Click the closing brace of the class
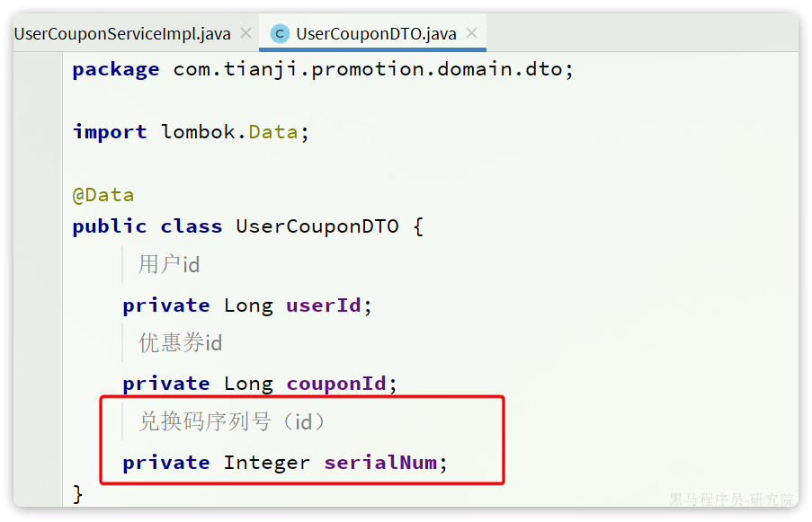This screenshot has height=522, width=812. tap(77, 494)
